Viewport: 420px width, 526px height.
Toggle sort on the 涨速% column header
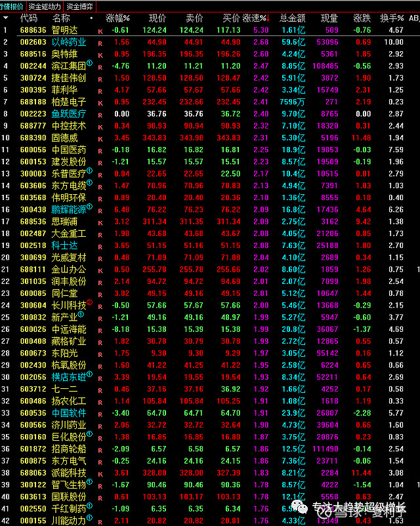pos(256,18)
